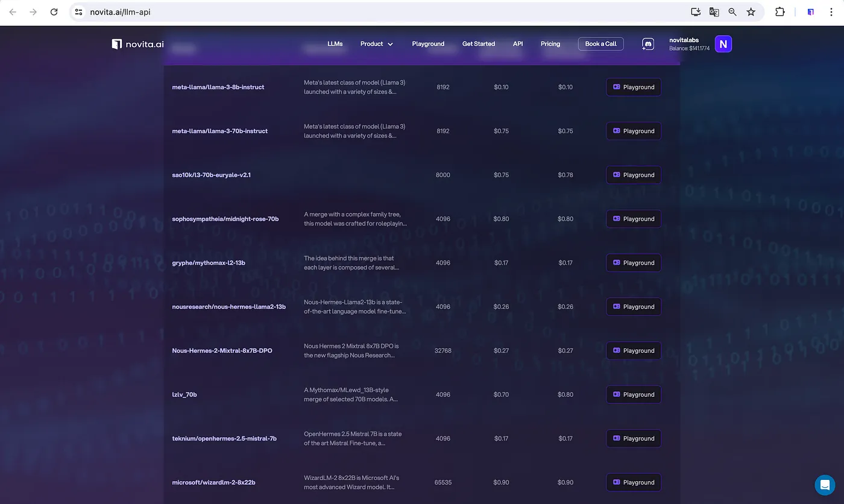The height and width of the screenshot is (504, 844).
Task: Open Playground for meta-llama/llama-3-70b-instruct
Action: coord(634,131)
